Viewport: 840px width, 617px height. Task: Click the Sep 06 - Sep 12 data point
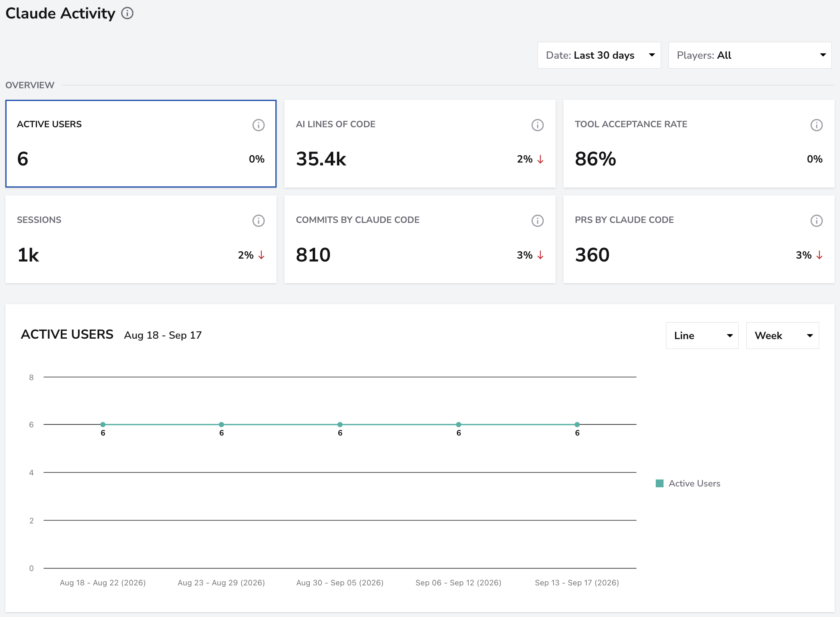(459, 424)
